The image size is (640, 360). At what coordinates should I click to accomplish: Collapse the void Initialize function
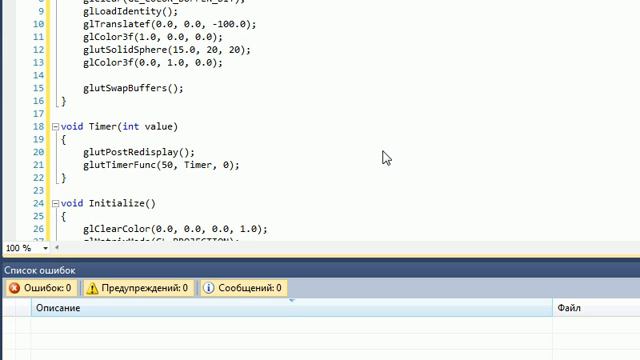pos(56,204)
